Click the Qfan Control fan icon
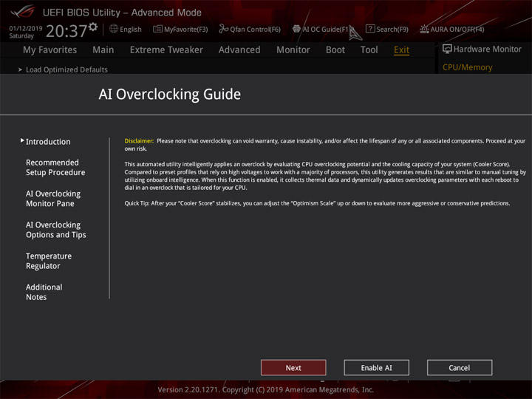The image size is (532, 399). tap(223, 29)
